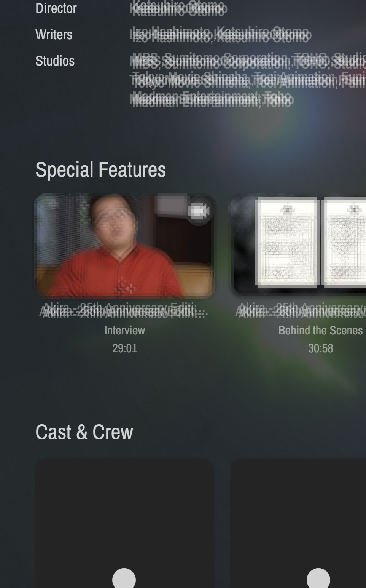Click the Director field label
The height and width of the screenshot is (588, 366).
(x=56, y=8)
